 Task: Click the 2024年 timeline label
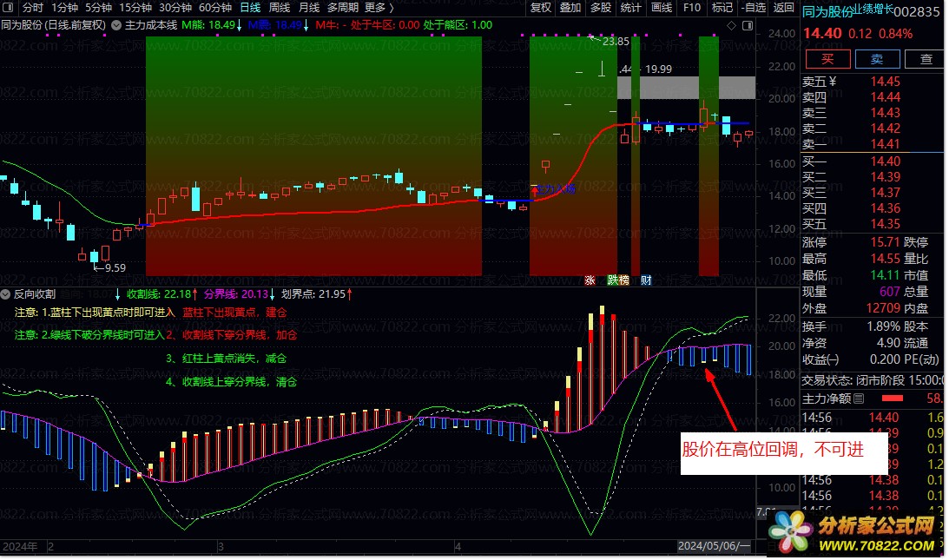20,547
